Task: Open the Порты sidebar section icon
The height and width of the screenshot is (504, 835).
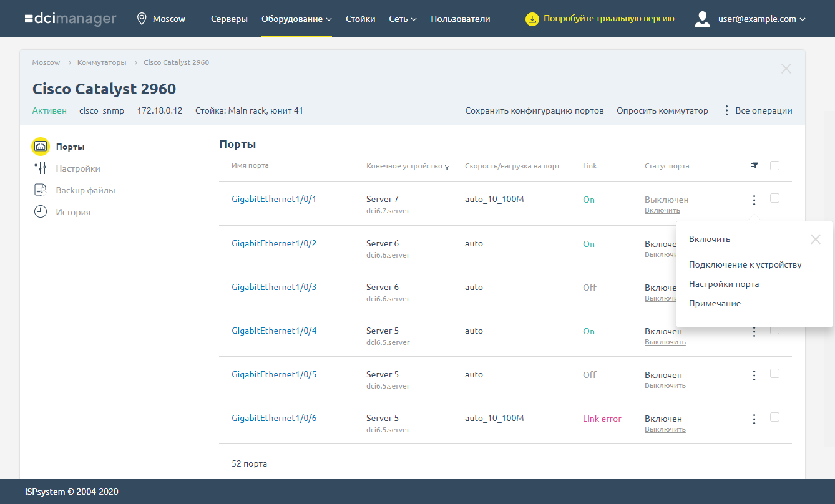Action: pyautogui.click(x=40, y=146)
